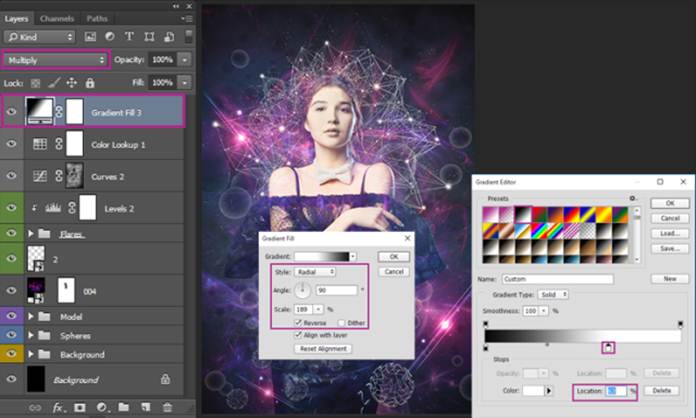This screenshot has height=418, width=696.
Task: Enable the Dither checkbox
Action: (342, 323)
